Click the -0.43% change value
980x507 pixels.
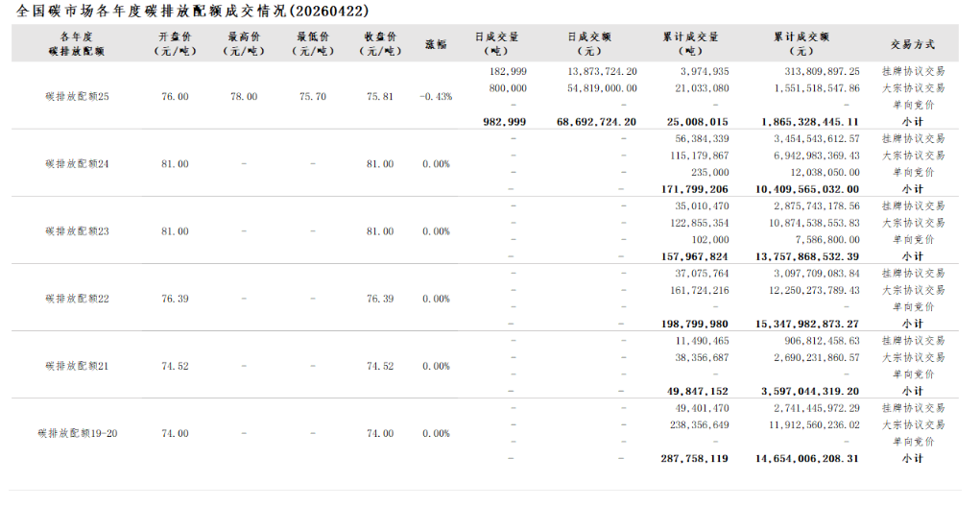click(436, 97)
